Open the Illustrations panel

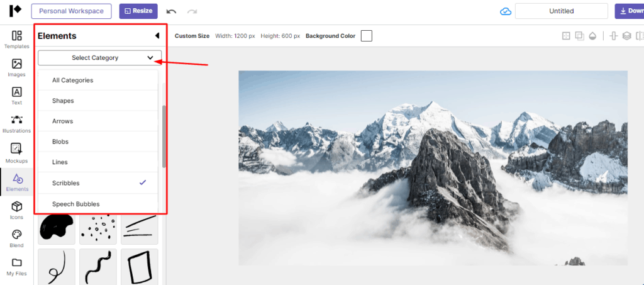pos(17,125)
